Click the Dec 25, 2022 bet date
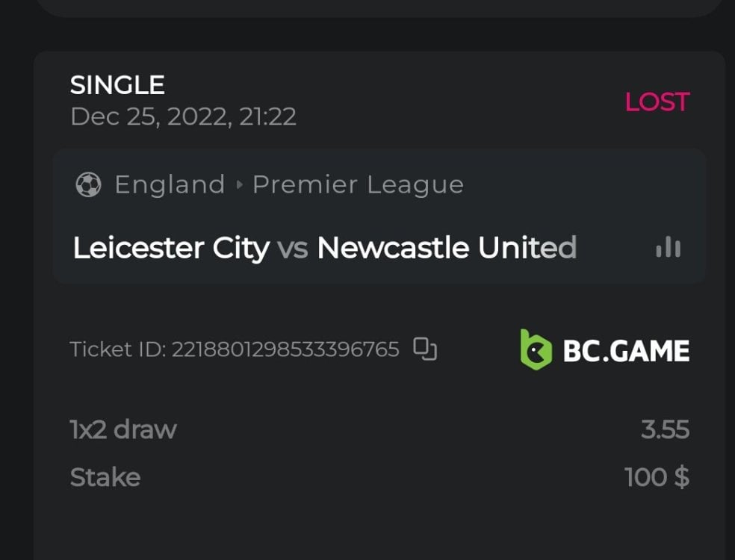 click(183, 116)
